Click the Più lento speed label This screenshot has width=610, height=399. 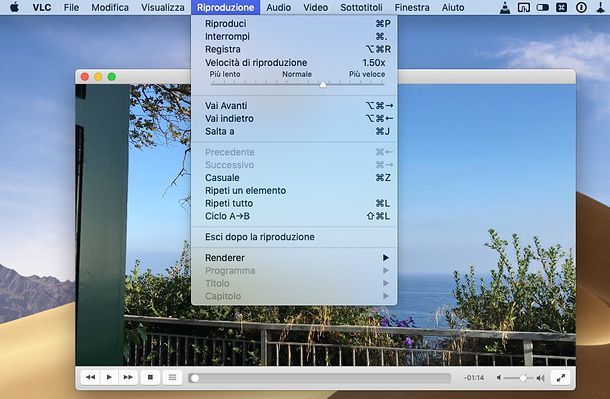(x=225, y=74)
